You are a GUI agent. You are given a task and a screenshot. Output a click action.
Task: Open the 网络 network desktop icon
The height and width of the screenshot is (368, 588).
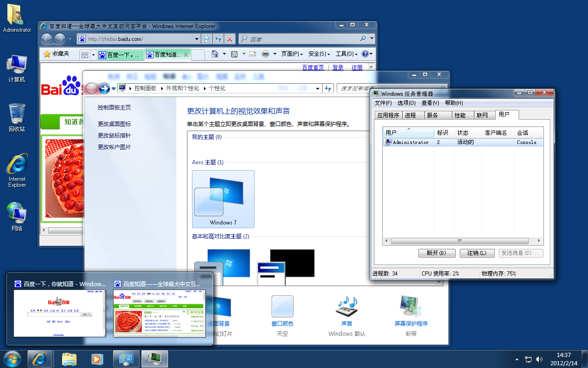pos(17,216)
